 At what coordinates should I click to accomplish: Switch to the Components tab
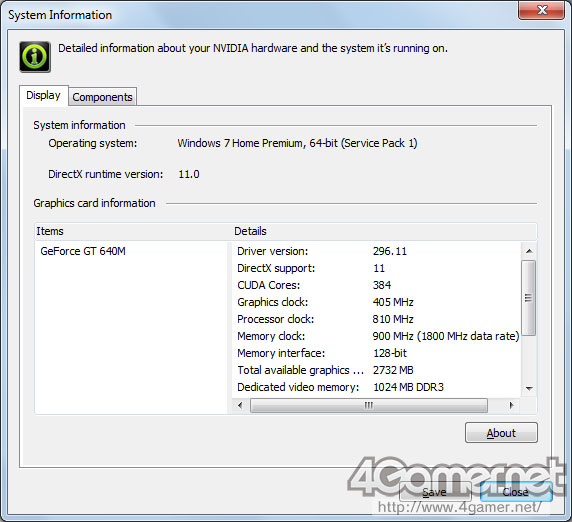click(x=103, y=97)
